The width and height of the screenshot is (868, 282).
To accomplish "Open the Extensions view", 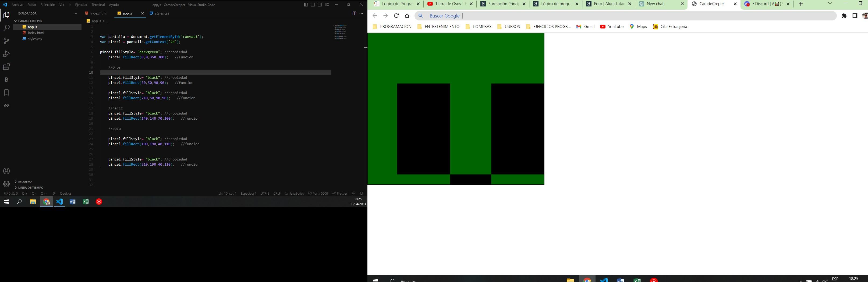I will (6, 67).
